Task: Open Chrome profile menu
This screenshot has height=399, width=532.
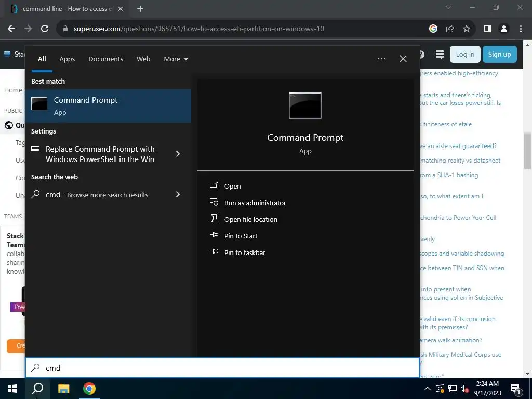Action: pos(504,29)
